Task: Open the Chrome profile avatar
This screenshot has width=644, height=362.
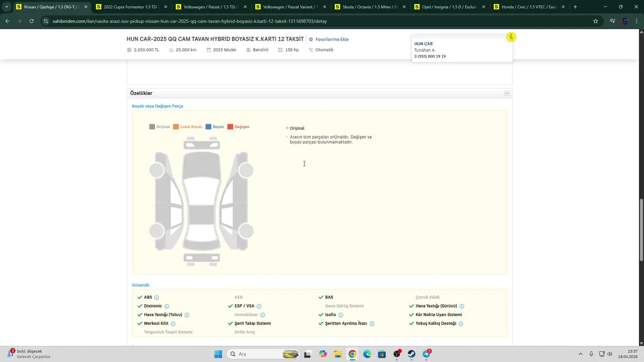Action: click(x=625, y=21)
